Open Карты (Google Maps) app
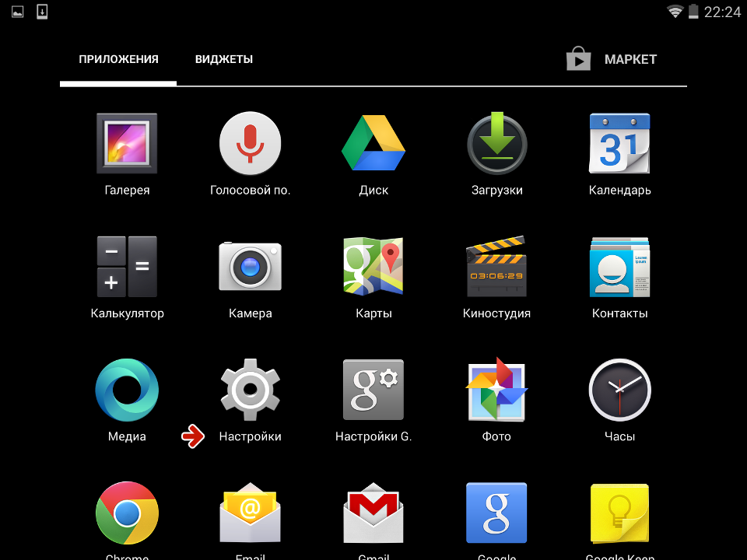This screenshot has height=560, width=747. coord(373,267)
